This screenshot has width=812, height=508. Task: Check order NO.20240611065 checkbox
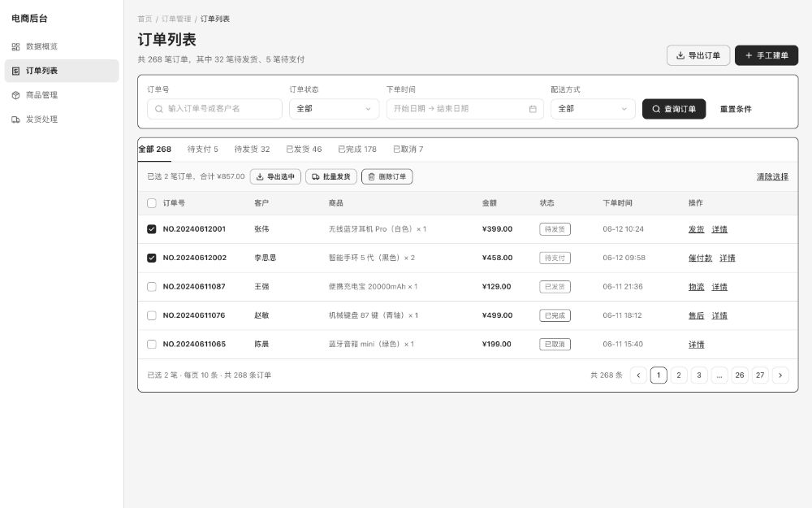pyautogui.click(x=152, y=344)
